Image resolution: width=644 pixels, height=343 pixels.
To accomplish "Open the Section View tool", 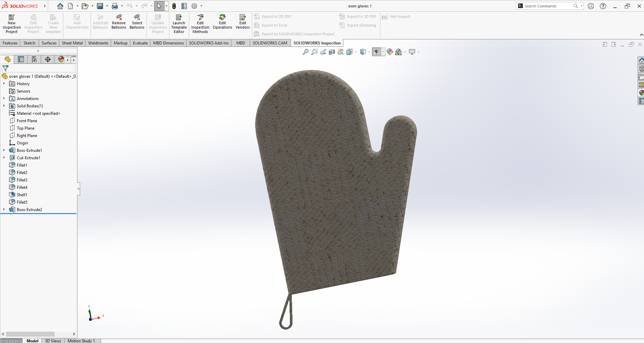I will [x=332, y=52].
